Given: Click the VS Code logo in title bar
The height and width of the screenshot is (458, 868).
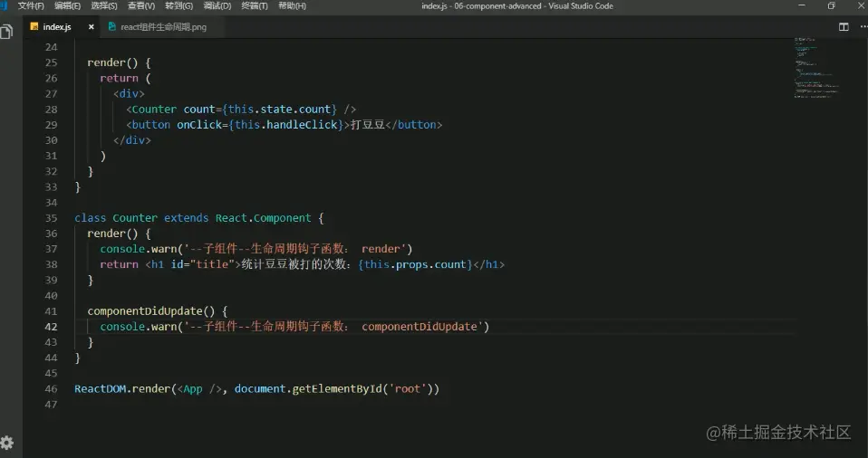Looking at the screenshot, I should pos(4,5).
